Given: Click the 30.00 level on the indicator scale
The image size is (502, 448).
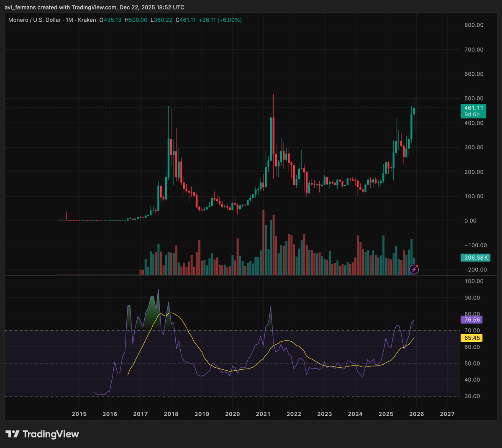Looking at the screenshot, I should click(472, 396).
